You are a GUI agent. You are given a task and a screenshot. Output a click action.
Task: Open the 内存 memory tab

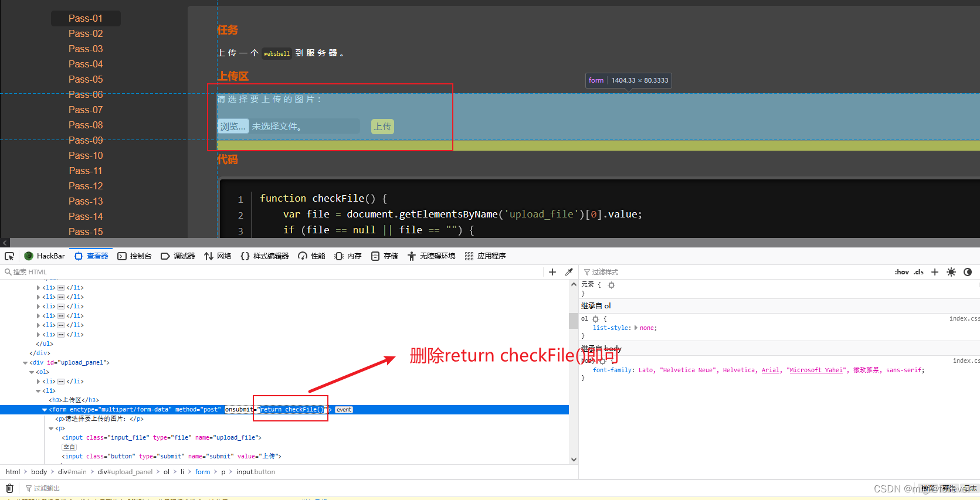pos(348,256)
